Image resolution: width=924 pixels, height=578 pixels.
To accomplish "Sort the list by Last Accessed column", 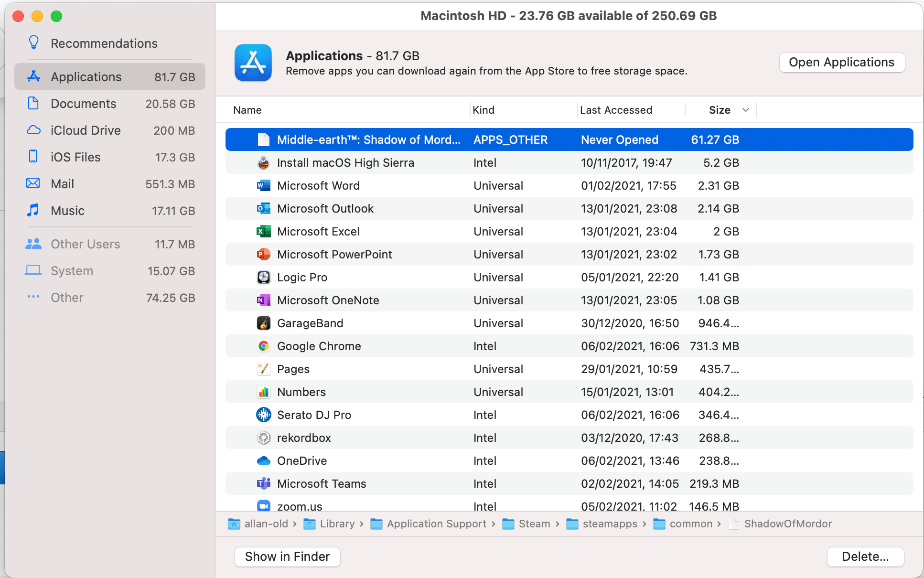I will point(616,110).
